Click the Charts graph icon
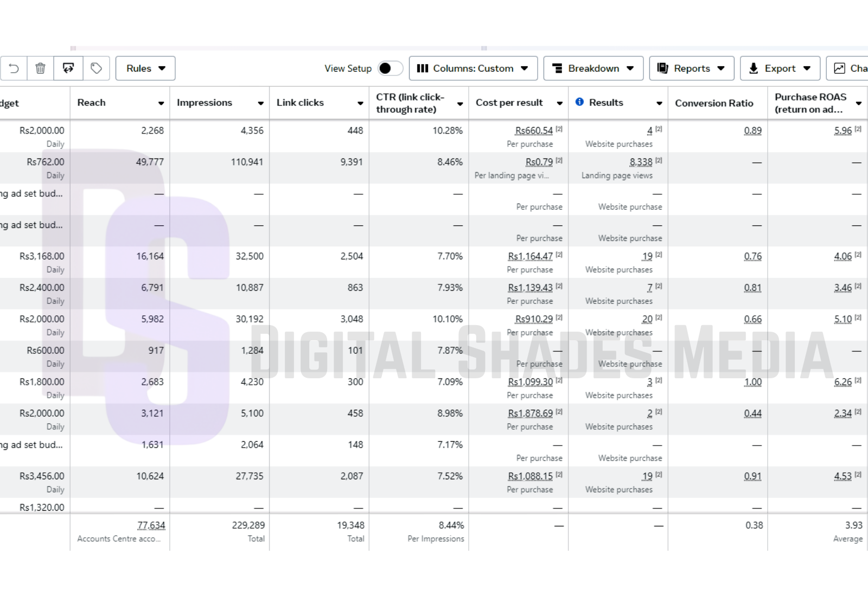868x597 pixels. coord(839,68)
